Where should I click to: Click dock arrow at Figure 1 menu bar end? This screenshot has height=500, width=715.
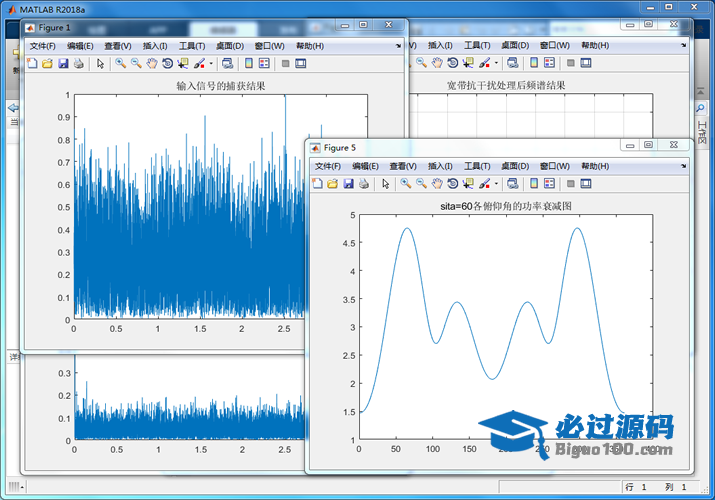pos(399,46)
